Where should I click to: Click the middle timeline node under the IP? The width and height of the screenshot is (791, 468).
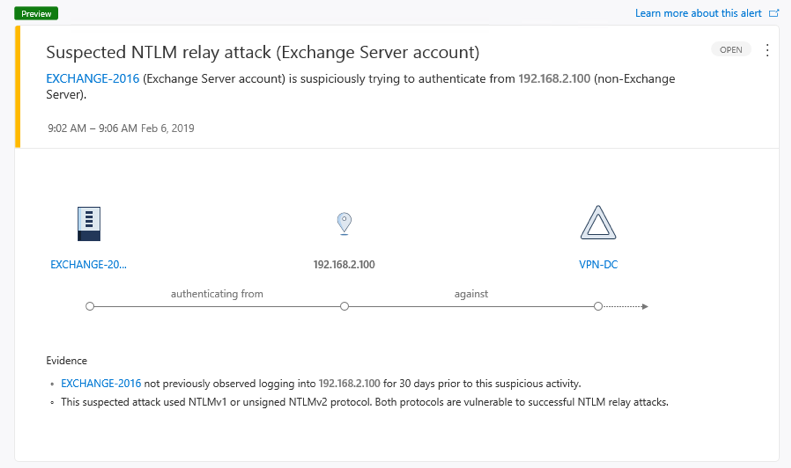pyautogui.click(x=344, y=306)
